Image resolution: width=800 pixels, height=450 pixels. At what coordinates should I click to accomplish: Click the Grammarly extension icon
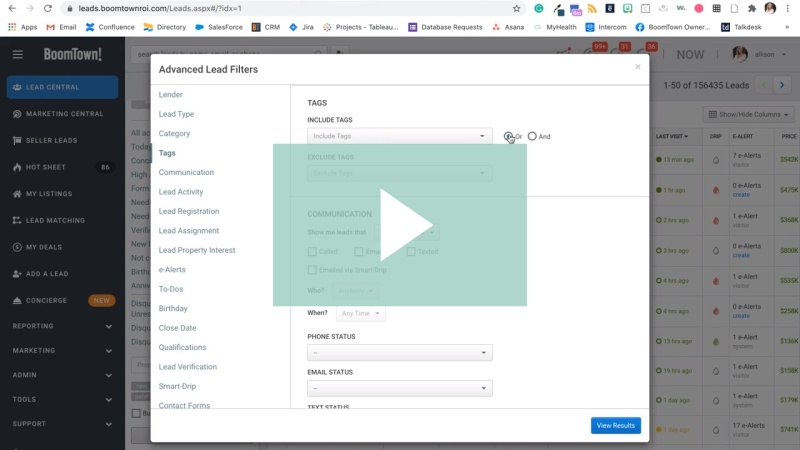539,8
